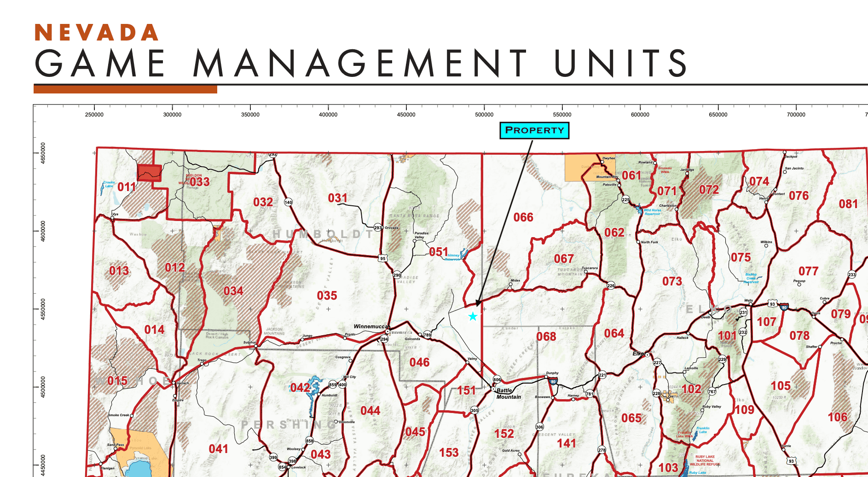This screenshot has height=477, width=868.
Task: Click the route 229 shield
Action: 722,359
